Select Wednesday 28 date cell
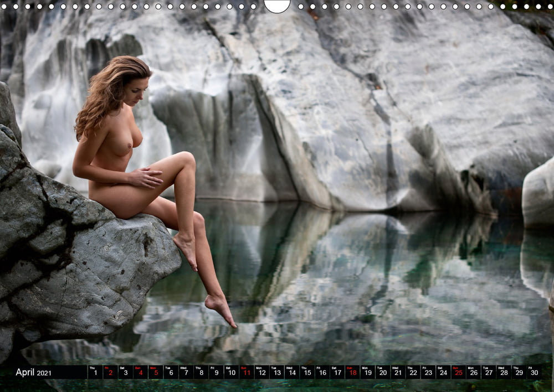Screen dimensions: 554x392 (x=503, y=372)
